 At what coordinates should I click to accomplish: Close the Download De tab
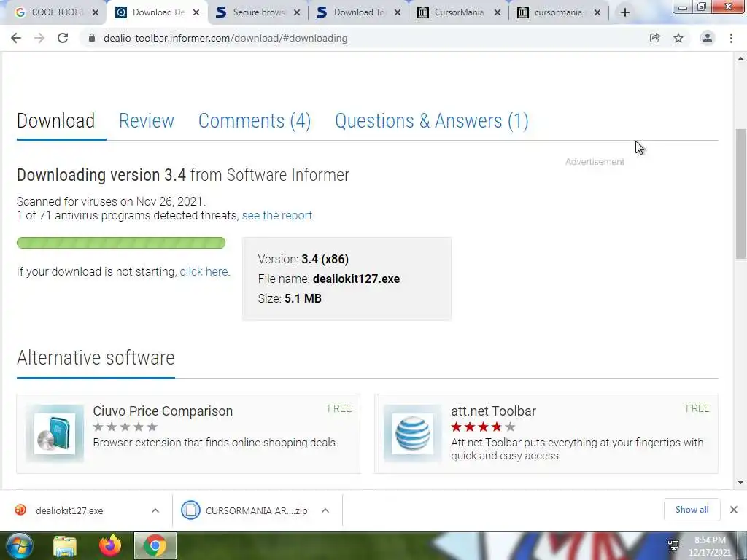tap(196, 12)
